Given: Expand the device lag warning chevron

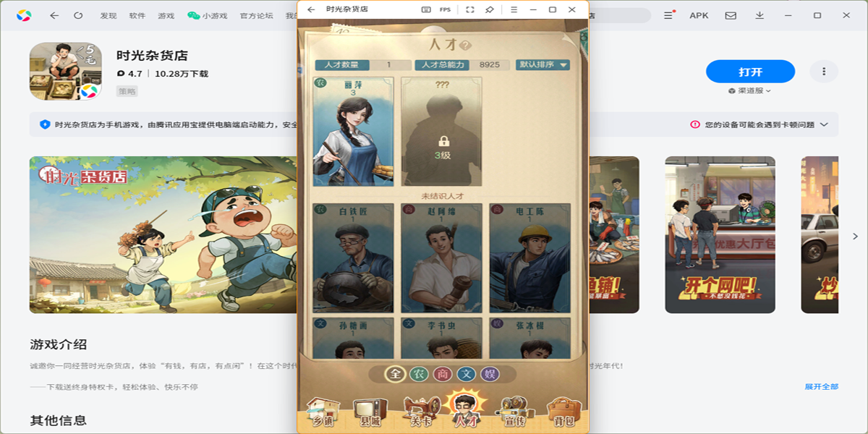Looking at the screenshot, I should 824,124.
